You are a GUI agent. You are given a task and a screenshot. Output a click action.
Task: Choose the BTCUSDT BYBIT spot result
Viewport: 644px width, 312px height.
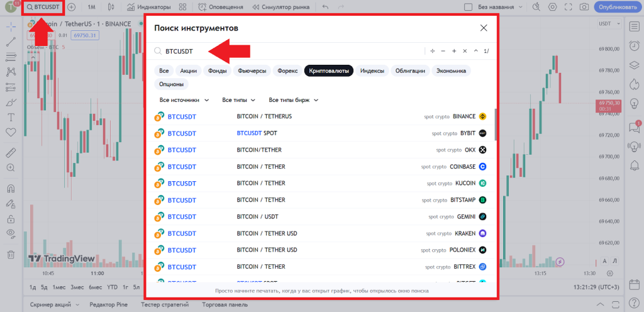click(x=320, y=133)
